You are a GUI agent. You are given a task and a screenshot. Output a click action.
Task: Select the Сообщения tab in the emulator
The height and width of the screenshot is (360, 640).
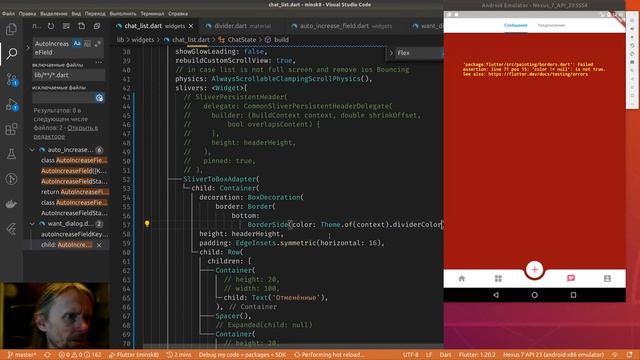pyautogui.click(x=516, y=25)
